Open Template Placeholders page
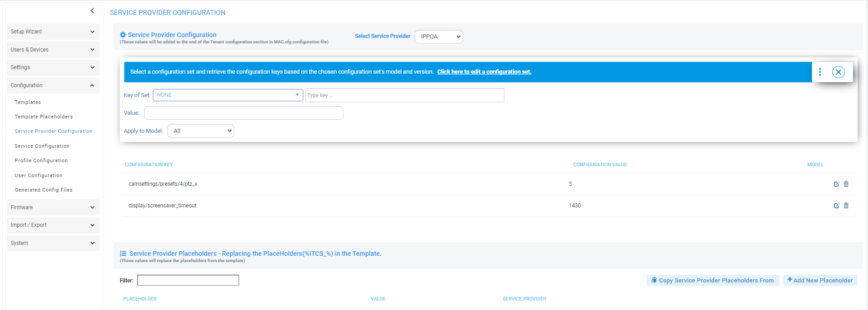 (x=43, y=117)
